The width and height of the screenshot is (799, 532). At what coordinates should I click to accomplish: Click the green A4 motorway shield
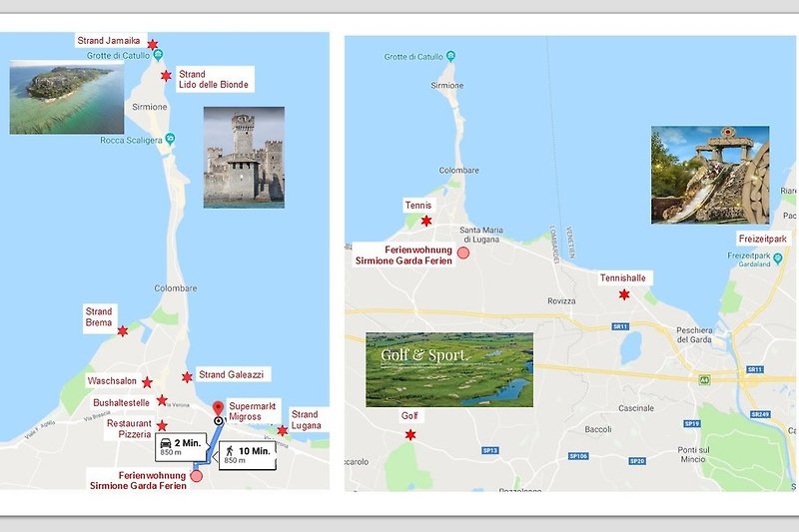point(704,379)
